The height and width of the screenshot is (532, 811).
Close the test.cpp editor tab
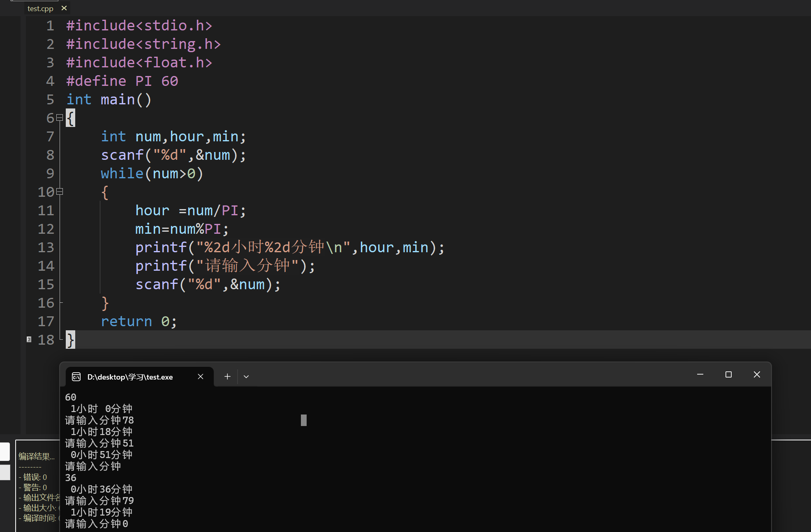64,8
